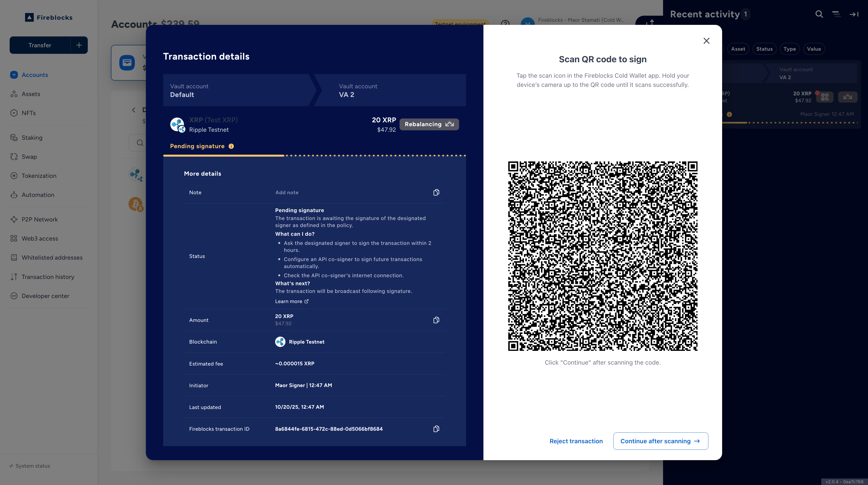This screenshot has width=868, height=485.
Task: Open Accounts in the sidebar
Action: (35, 75)
